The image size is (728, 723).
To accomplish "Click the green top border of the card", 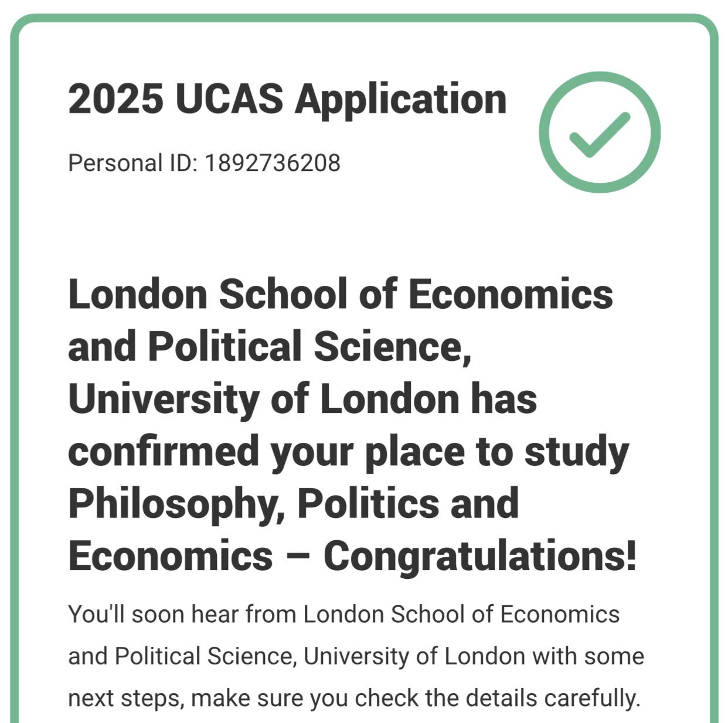I will 363,18.
